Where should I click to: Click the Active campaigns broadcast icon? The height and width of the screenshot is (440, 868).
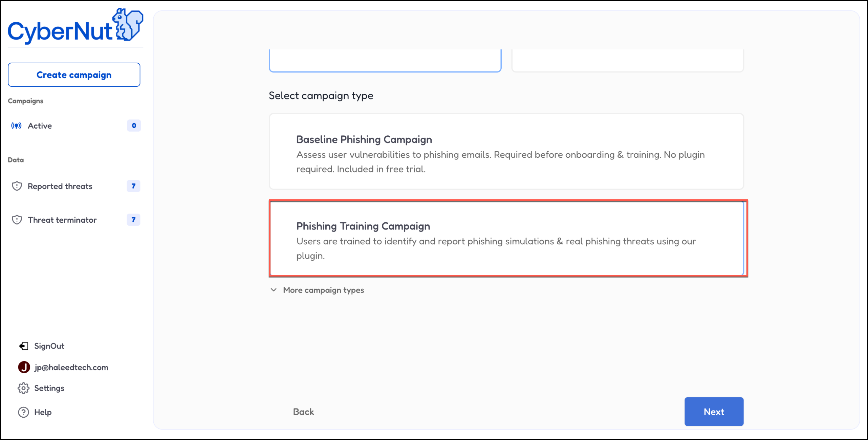16,126
